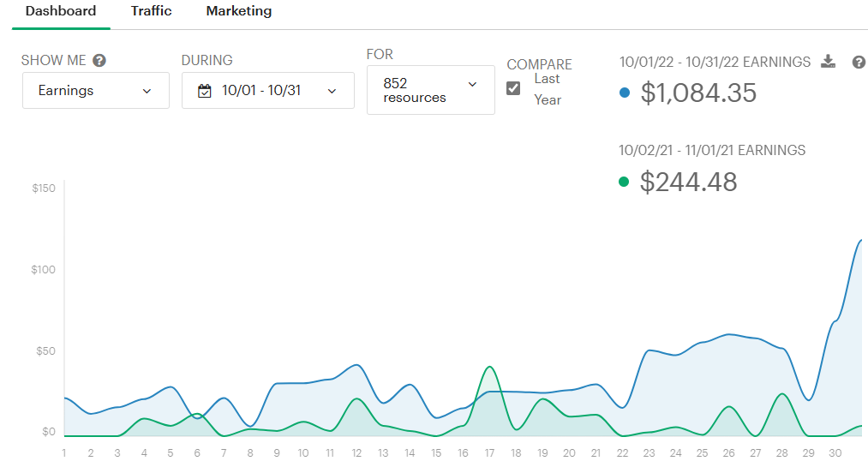Click day 12 on the chart axis
This screenshot has height=461, width=868.
[356, 452]
